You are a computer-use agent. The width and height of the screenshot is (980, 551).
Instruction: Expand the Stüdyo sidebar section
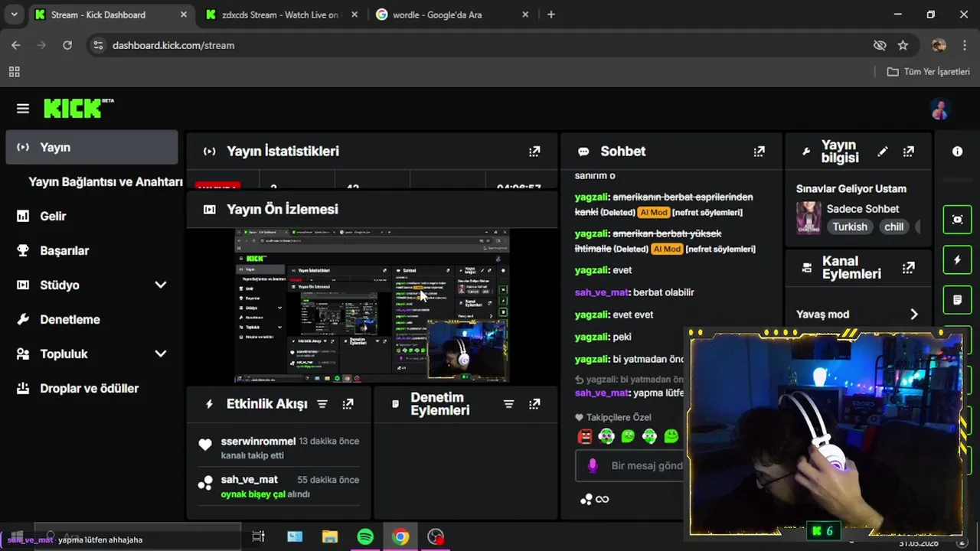(x=160, y=285)
